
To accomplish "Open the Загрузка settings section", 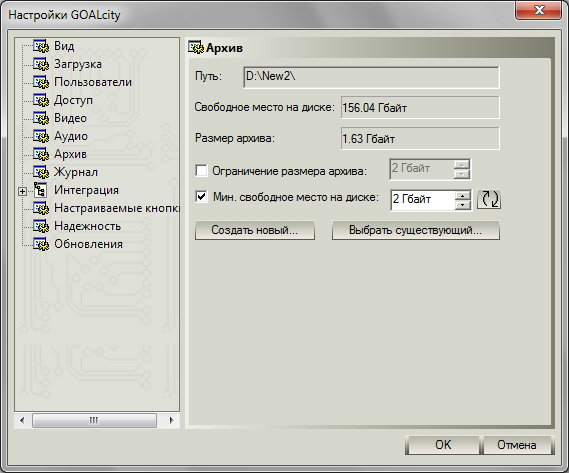I will [78, 64].
